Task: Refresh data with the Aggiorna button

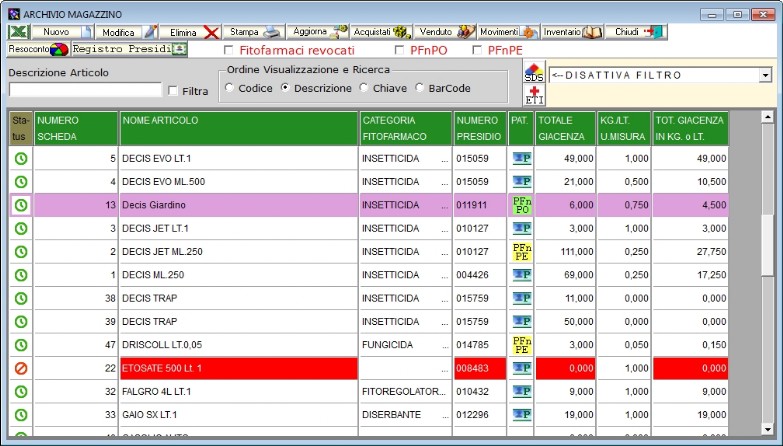Action: pyautogui.click(x=318, y=32)
